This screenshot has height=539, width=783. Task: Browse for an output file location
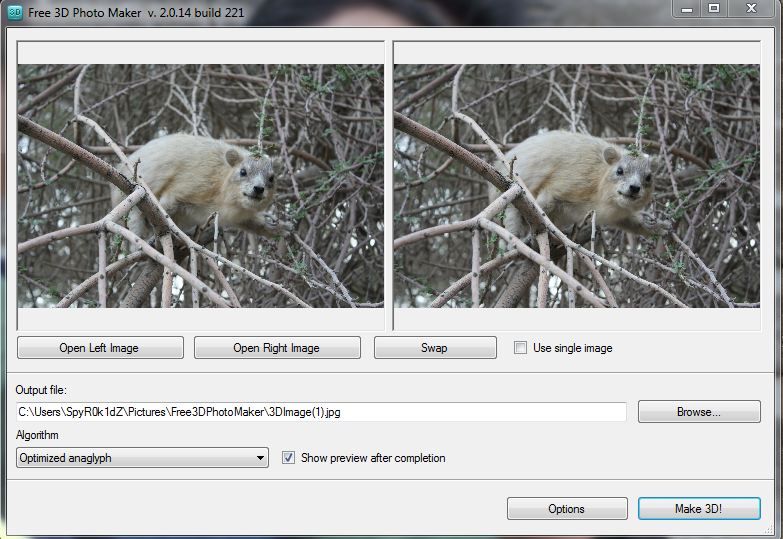pyautogui.click(x=698, y=412)
